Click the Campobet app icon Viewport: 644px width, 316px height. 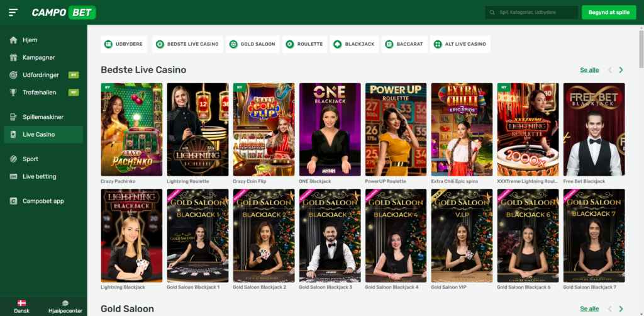(14, 201)
